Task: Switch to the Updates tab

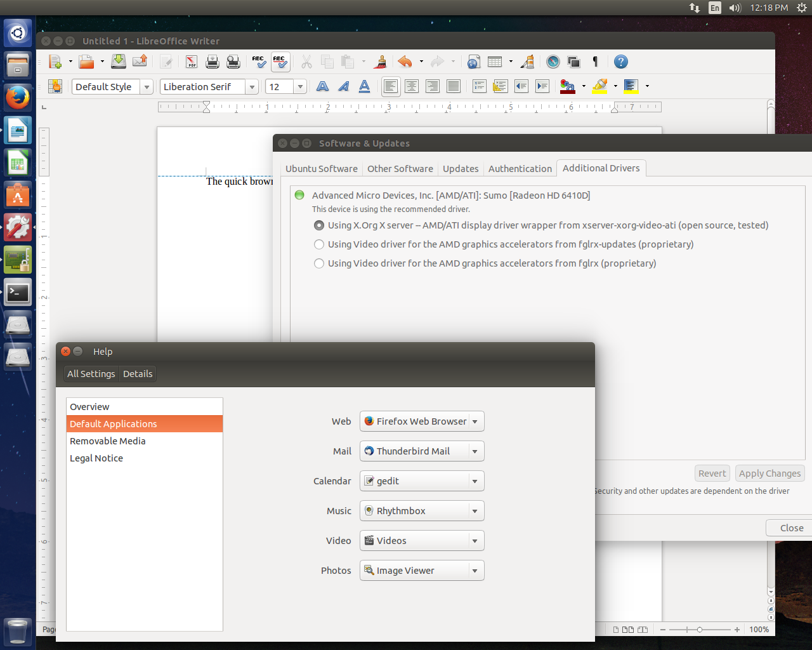Action: pyautogui.click(x=461, y=169)
